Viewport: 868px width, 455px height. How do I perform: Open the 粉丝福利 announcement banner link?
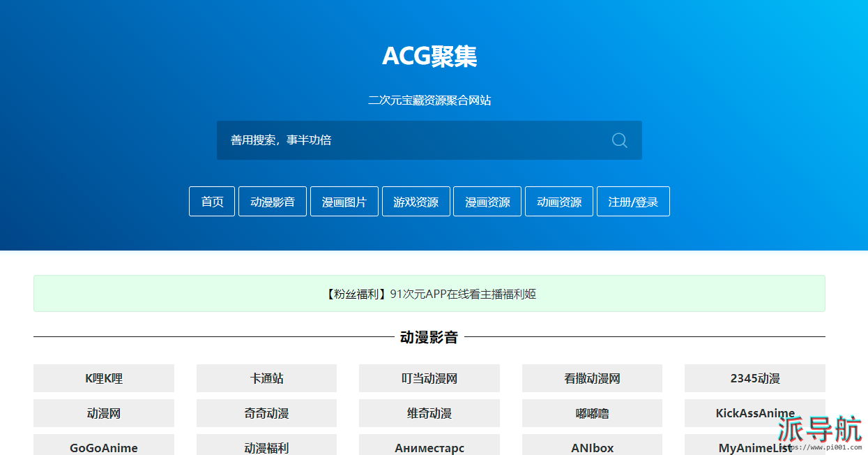429,294
